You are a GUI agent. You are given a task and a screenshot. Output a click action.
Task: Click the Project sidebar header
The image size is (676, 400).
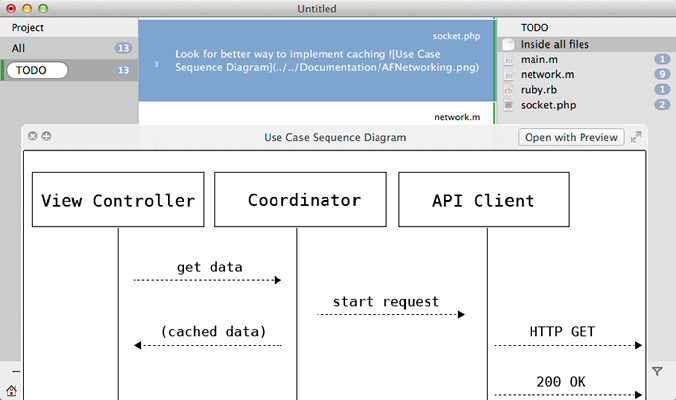click(28, 28)
